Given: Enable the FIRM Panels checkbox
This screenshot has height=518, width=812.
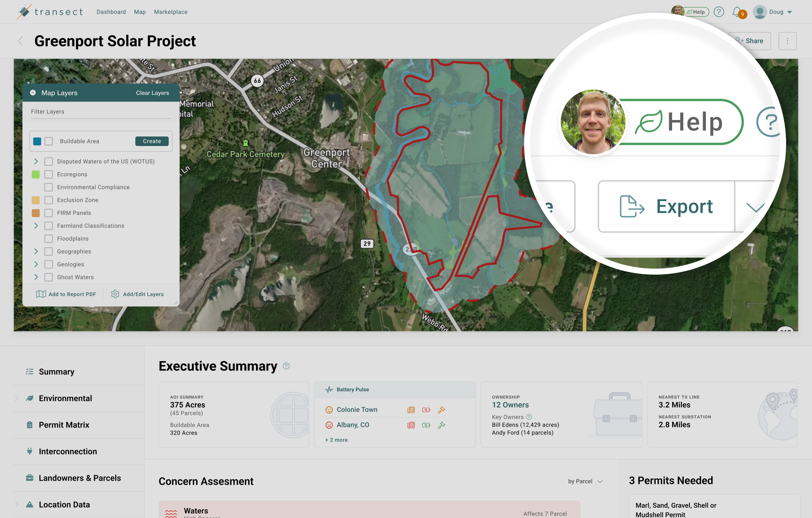Looking at the screenshot, I should pos(49,213).
